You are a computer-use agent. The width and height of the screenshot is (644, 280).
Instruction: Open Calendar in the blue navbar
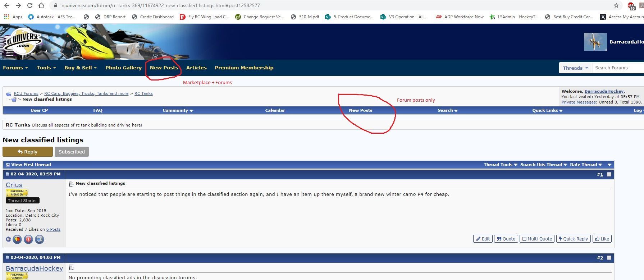(x=275, y=110)
